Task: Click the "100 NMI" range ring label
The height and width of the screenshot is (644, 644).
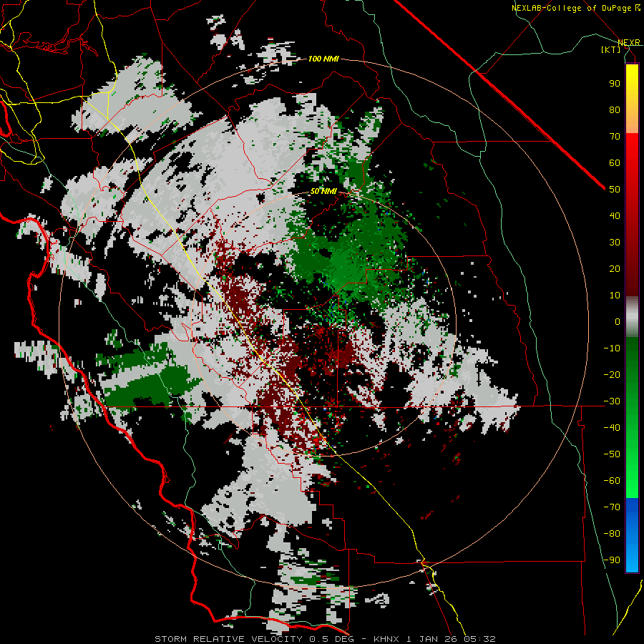Action: tap(323, 59)
